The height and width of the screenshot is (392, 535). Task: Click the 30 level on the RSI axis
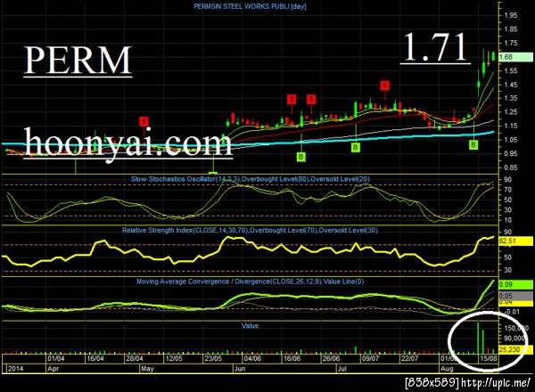tap(507, 270)
